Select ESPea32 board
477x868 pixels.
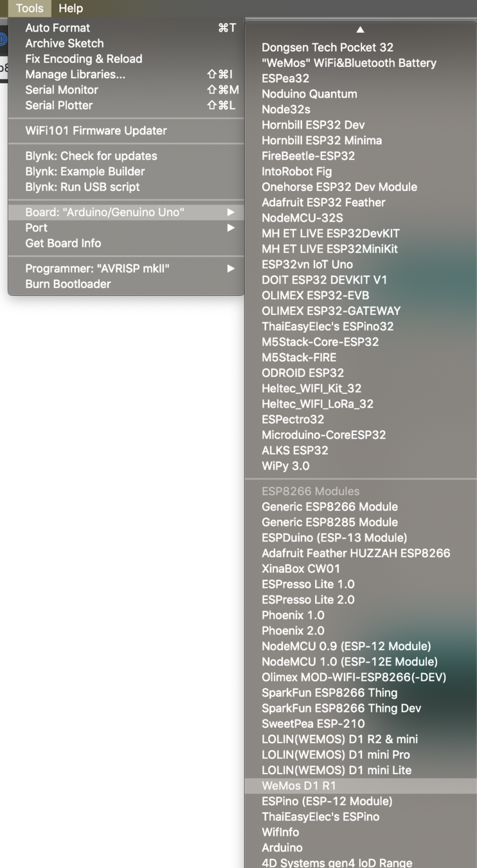(x=361, y=78)
